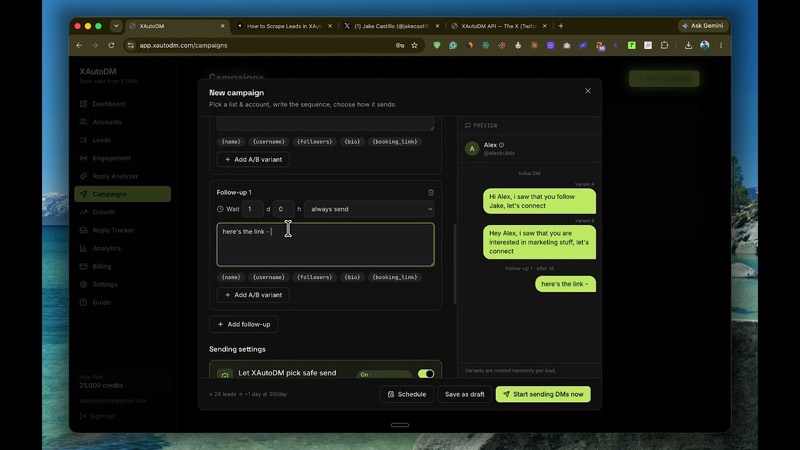This screenshot has height=450, width=800.
Task: Open browser downloads
Action: coord(688,45)
